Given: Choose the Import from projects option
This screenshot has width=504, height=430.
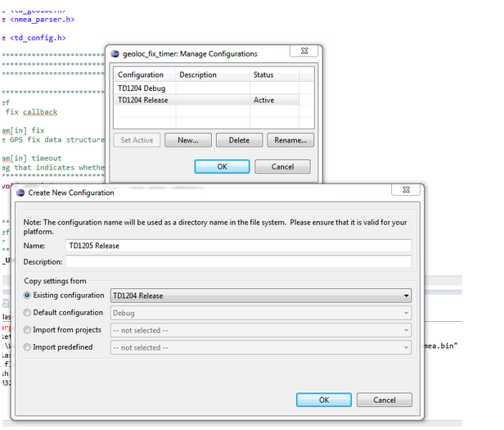Looking at the screenshot, I should click(x=27, y=330).
